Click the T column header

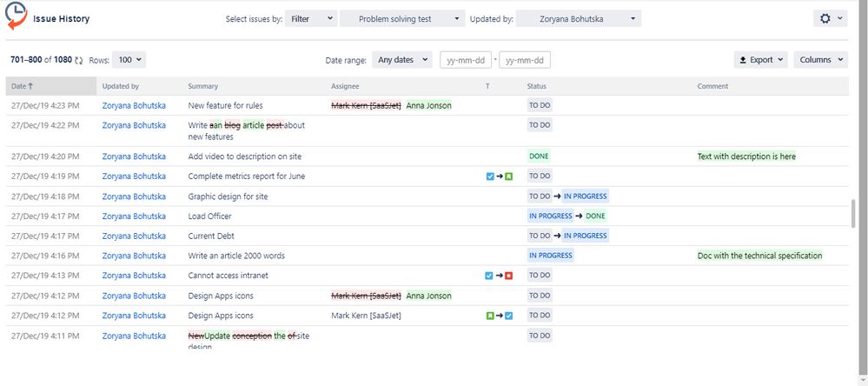487,86
